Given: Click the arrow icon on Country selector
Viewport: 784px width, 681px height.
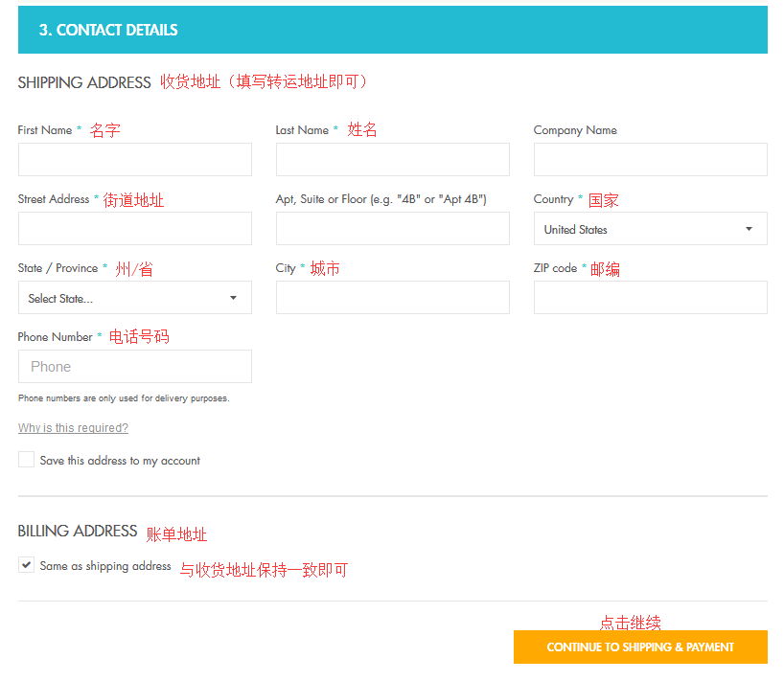Looking at the screenshot, I should (749, 229).
